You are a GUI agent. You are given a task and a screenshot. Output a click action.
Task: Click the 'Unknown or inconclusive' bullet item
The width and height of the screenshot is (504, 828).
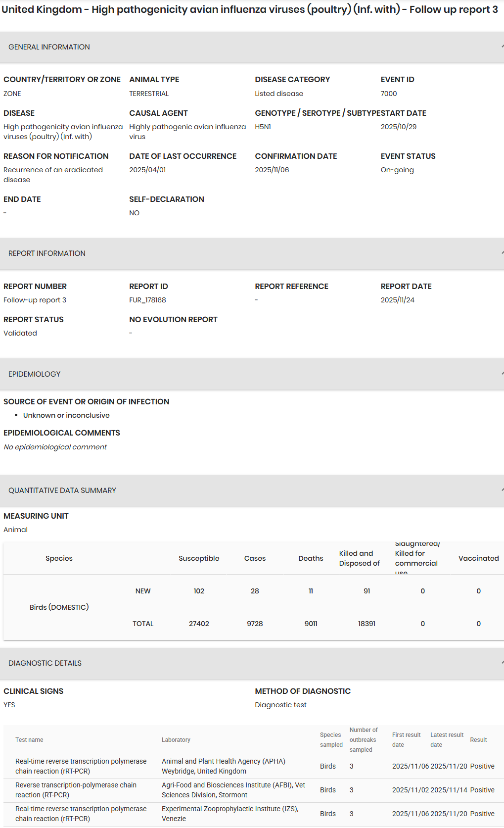tap(66, 415)
